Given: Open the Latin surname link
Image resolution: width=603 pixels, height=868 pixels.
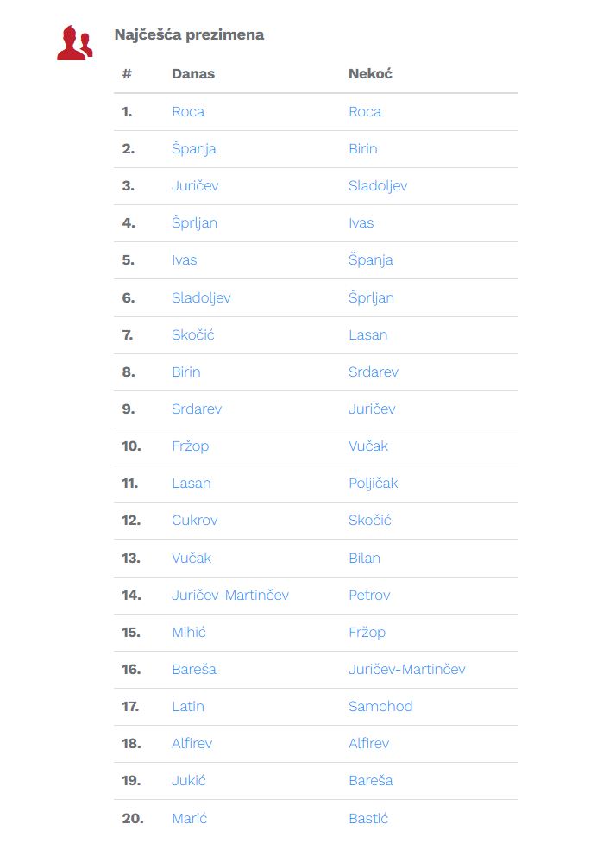Looking at the screenshot, I should (187, 706).
